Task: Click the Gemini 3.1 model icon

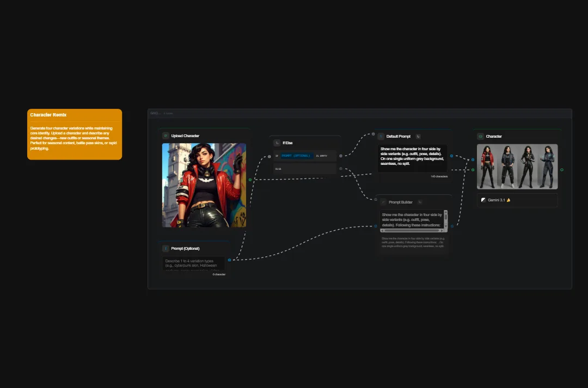Action: (483, 200)
